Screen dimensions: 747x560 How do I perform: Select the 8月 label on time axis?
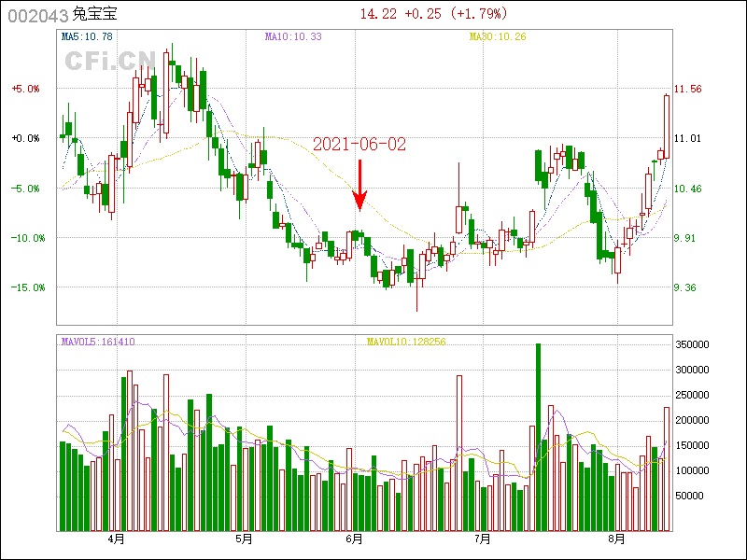tap(616, 539)
